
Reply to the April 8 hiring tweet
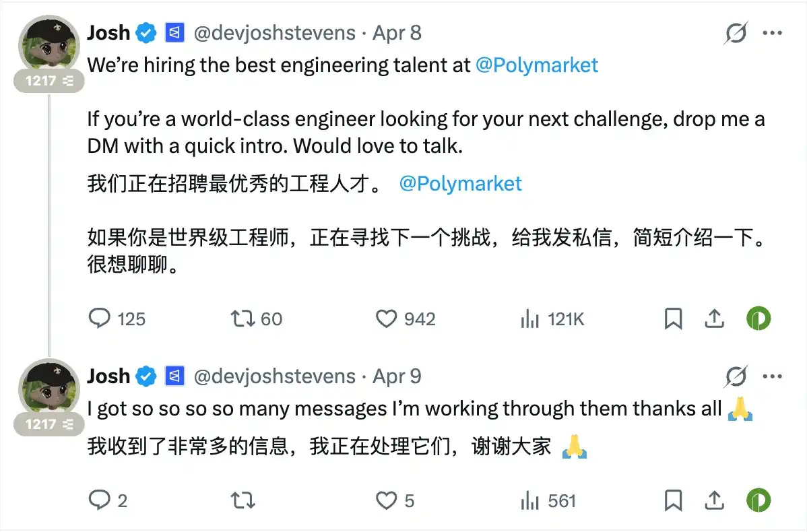100,319
